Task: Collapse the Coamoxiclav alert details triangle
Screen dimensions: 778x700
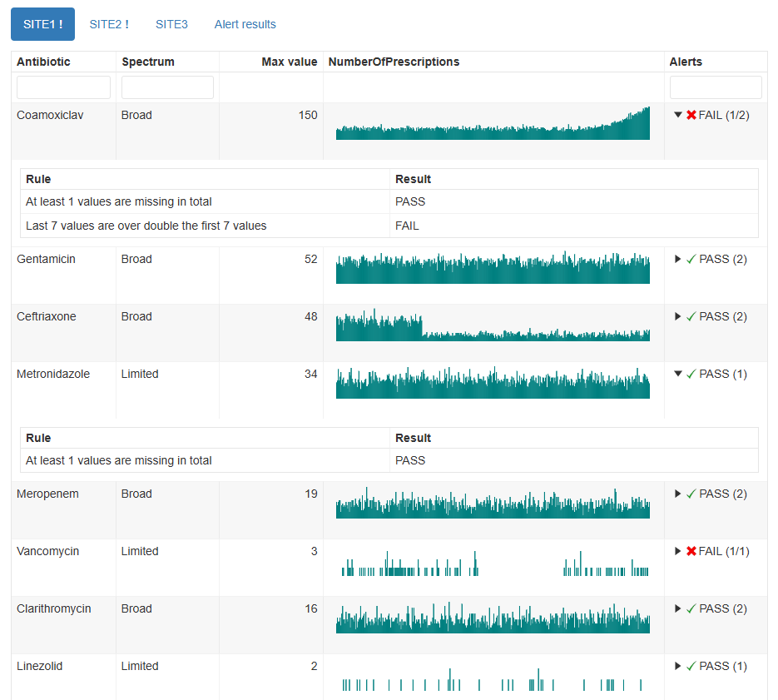Action: [x=678, y=116]
